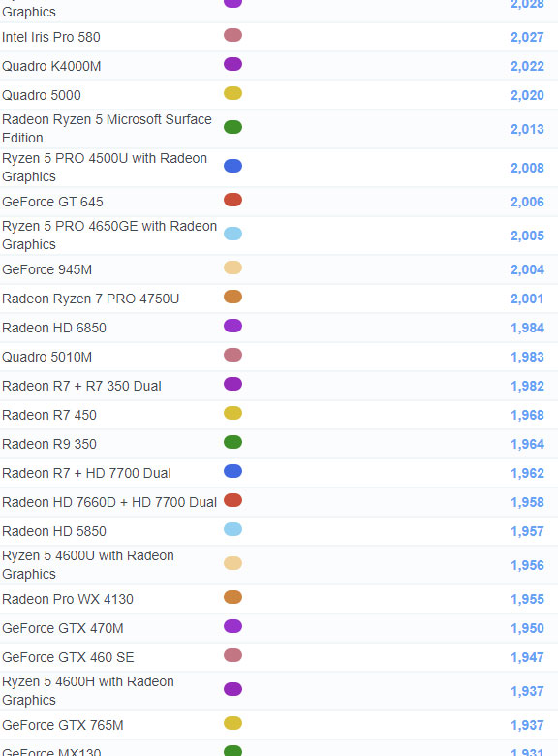Image resolution: width=558 pixels, height=756 pixels.
Task: Open Ryzen 5 PRO 4650GE with Radeon Graphics
Action: pyautogui.click(x=109, y=236)
